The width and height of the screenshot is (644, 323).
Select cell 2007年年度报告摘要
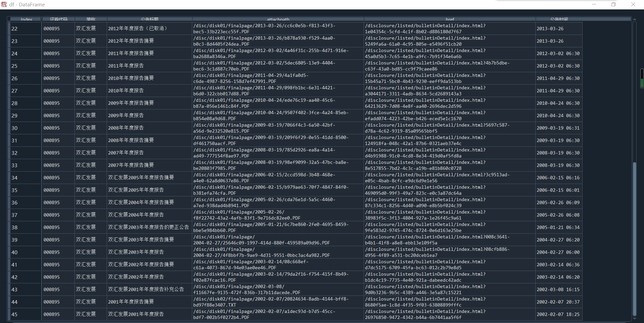150,165
